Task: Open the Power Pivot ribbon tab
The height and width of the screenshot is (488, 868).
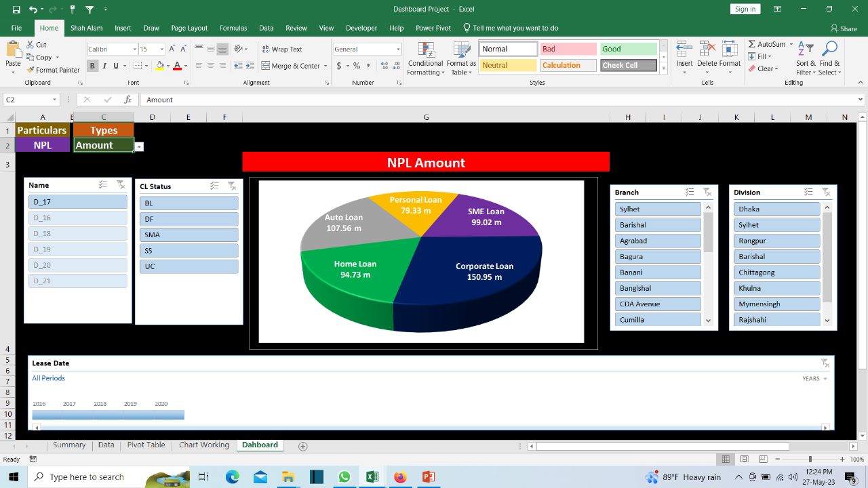Action: click(433, 28)
